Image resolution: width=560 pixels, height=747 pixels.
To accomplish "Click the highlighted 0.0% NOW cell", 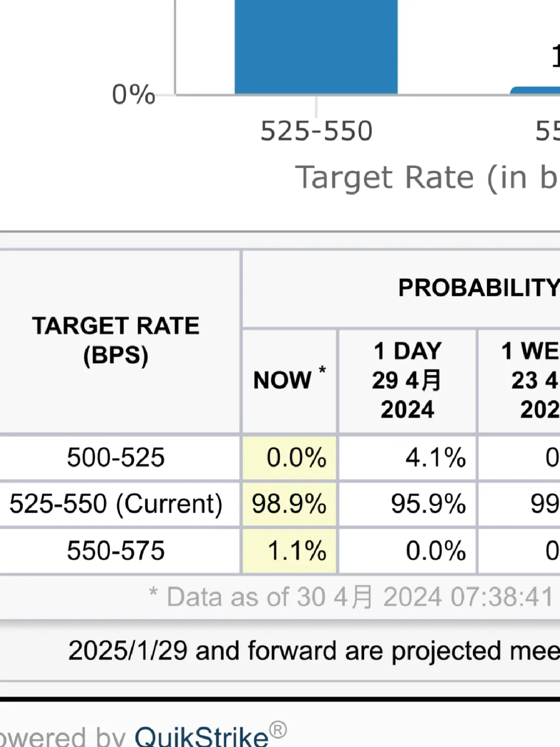I will pos(289,458).
